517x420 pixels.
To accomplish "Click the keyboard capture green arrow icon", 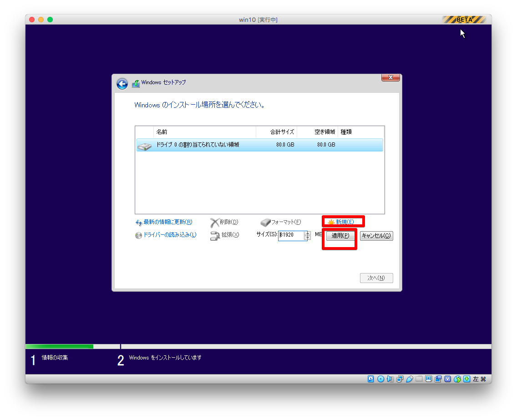I will click(x=466, y=379).
